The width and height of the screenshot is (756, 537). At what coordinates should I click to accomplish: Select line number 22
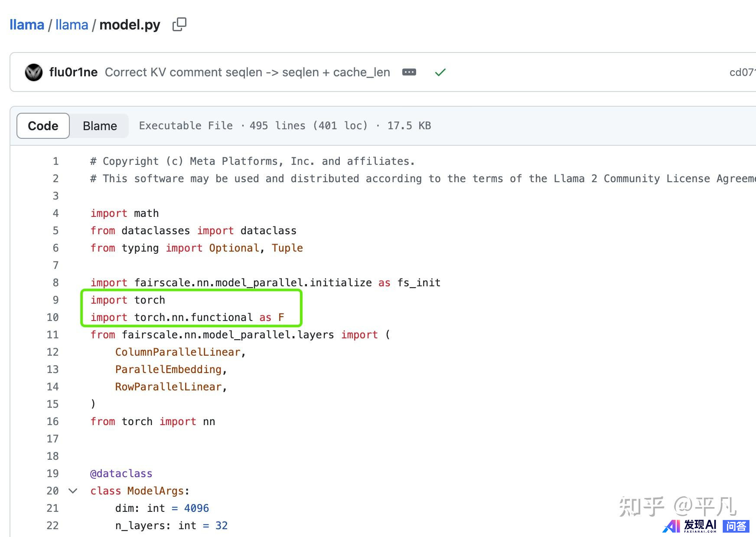[53, 526]
